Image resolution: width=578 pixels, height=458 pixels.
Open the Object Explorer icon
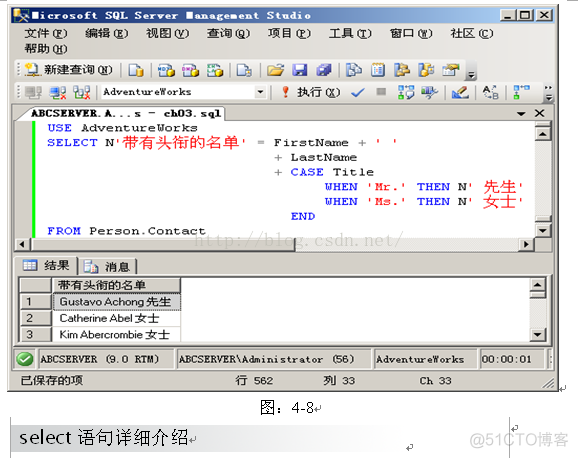tap(402, 70)
